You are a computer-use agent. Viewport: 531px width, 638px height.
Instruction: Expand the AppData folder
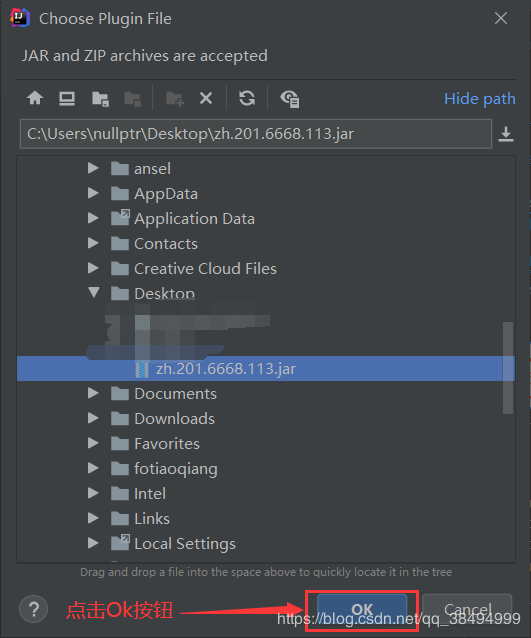pos(93,193)
